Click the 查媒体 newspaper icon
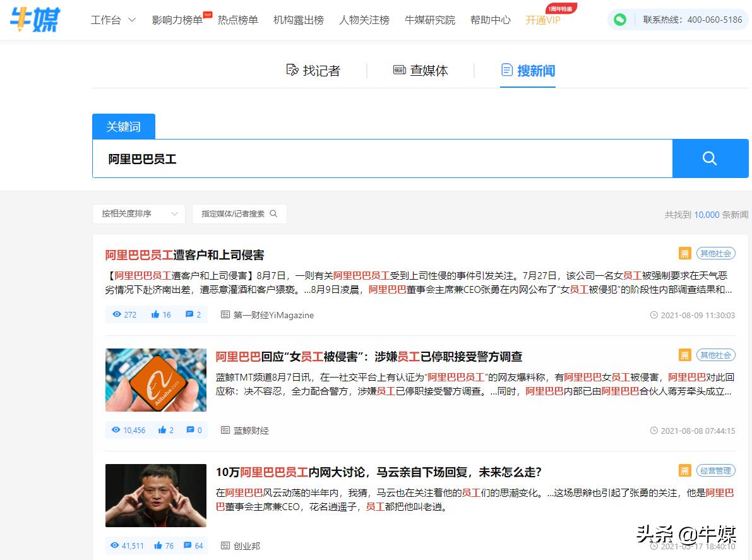Screen dimensions: 752x560 pyautogui.click(x=400, y=70)
